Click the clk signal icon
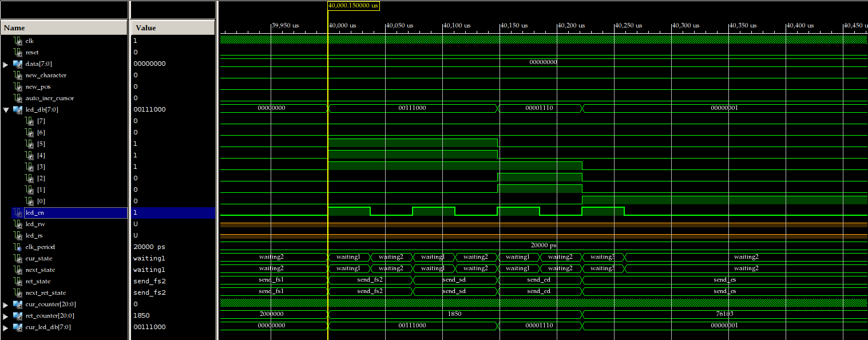This screenshot has width=868, height=340. point(17,41)
